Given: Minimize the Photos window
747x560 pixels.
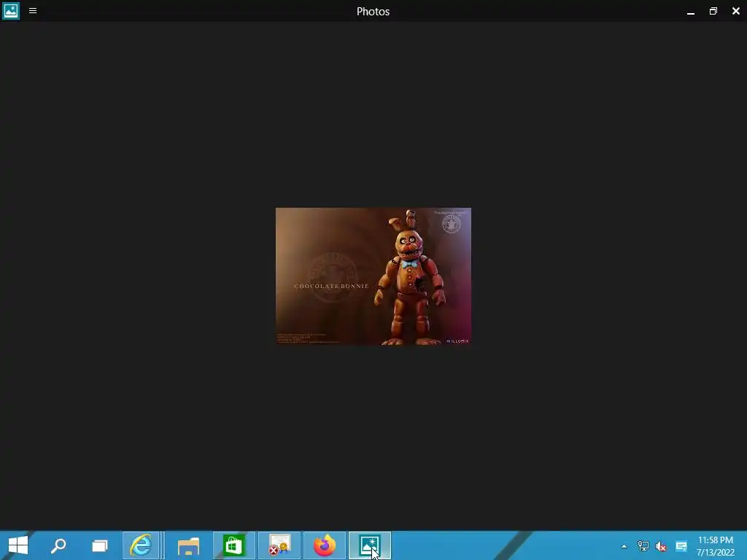Looking at the screenshot, I should pos(691,12).
